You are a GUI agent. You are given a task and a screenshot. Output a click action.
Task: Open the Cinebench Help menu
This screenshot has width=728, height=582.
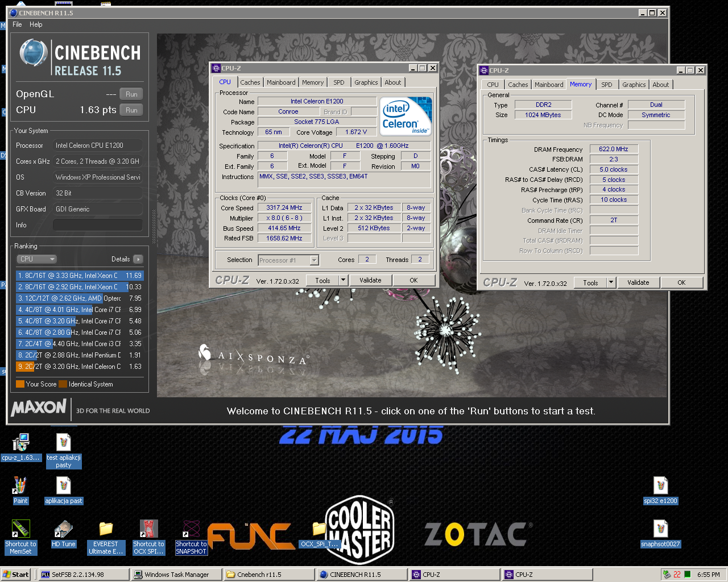36,24
